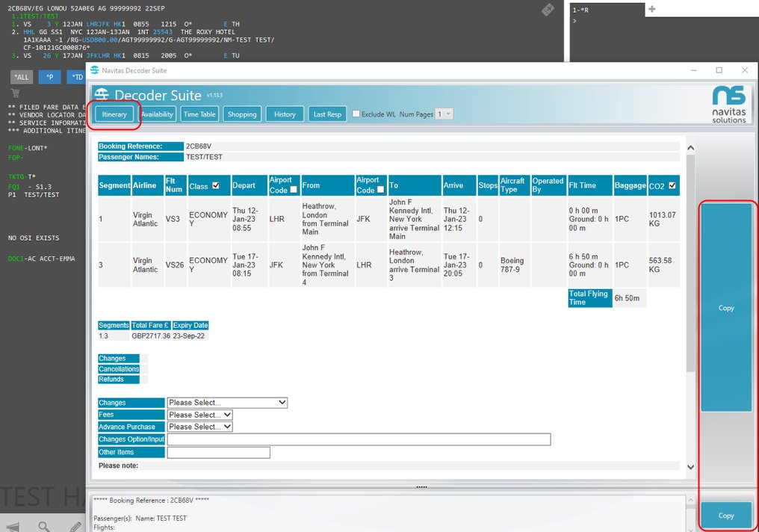The height and width of the screenshot is (532, 759).
Task: Open the Availability tab
Action: pyautogui.click(x=158, y=114)
